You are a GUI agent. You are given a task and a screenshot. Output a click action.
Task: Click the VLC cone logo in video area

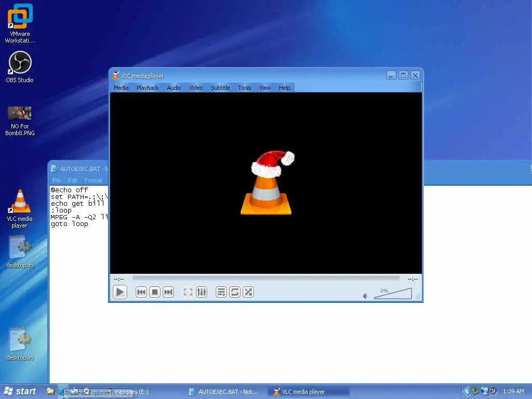267,182
